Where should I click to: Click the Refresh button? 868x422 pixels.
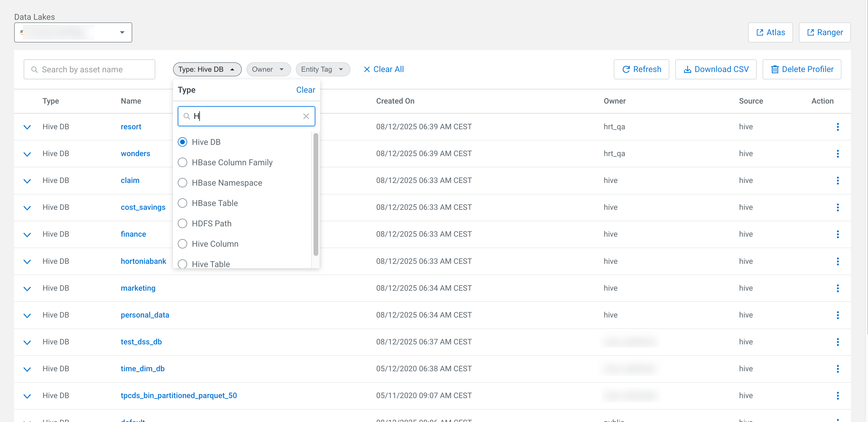[641, 69]
